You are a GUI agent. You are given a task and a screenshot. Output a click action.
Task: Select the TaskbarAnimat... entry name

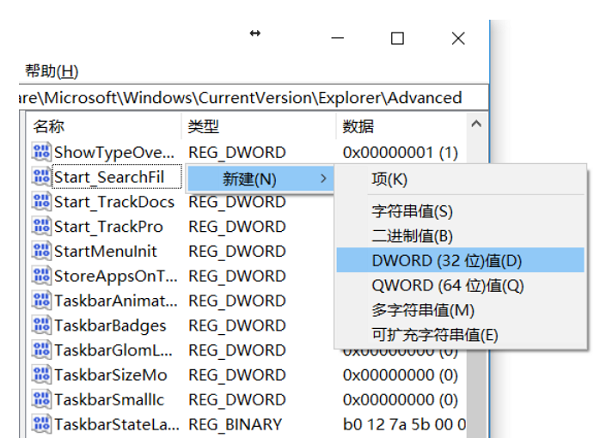coord(116,301)
